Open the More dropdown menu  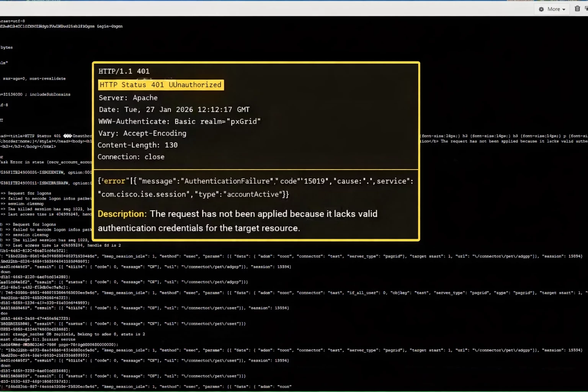(x=552, y=9)
